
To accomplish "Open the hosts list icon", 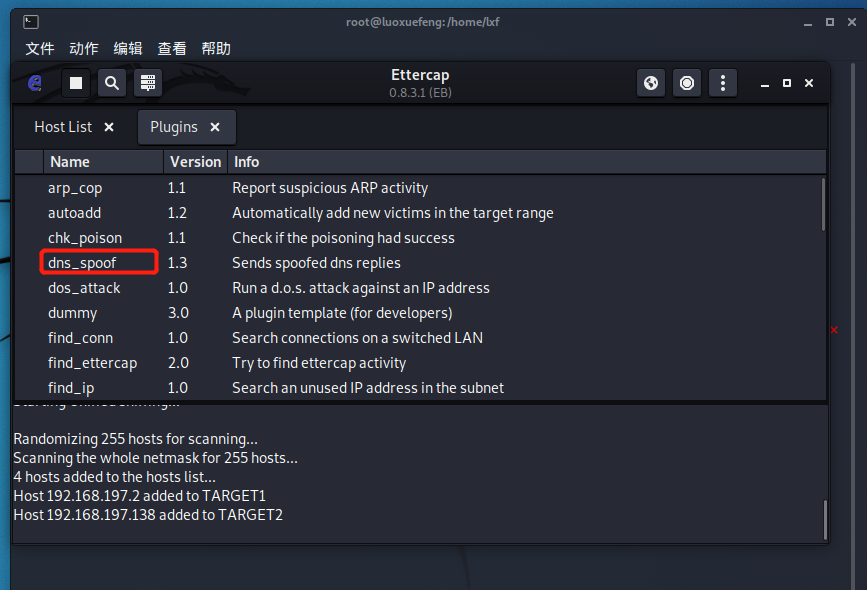I will coord(148,83).
